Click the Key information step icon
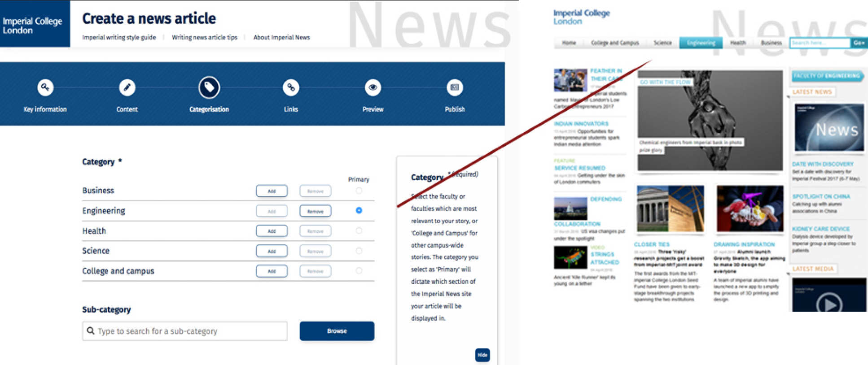Screen dimensions: 868x365 tap(45, 87)
